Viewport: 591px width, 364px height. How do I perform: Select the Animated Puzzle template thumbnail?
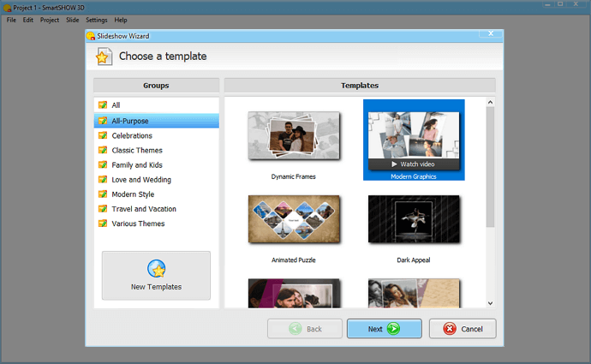[294, 219]
